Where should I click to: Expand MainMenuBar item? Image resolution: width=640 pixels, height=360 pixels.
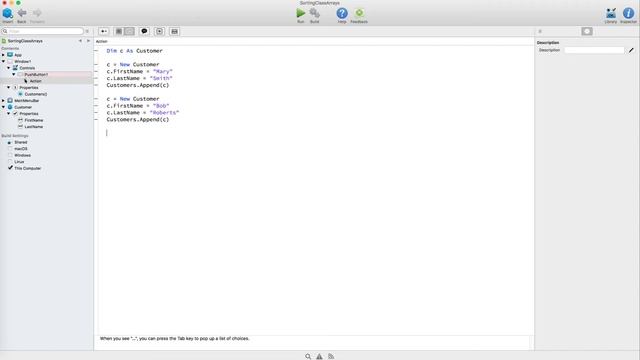3,100
